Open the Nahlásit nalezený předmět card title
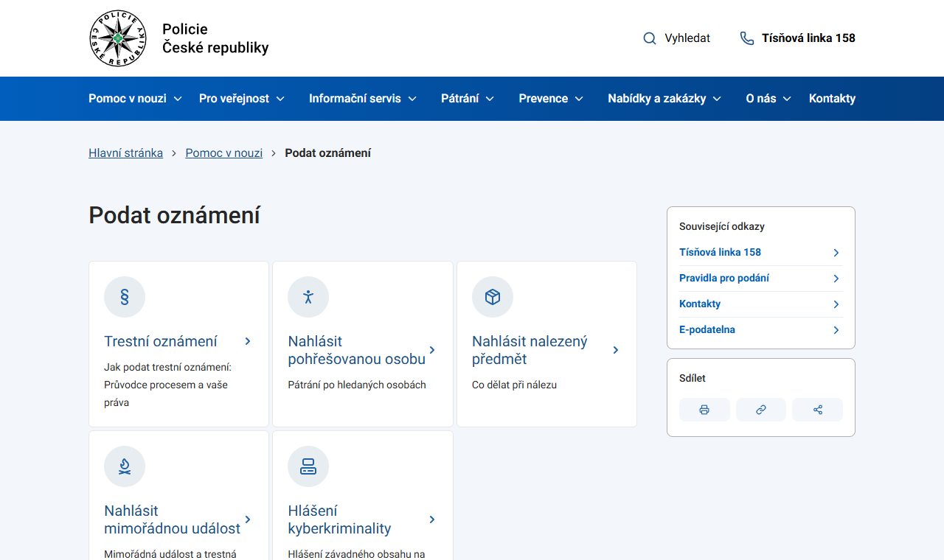The height and width of the screenshot is (560, 944). point(530,350)
